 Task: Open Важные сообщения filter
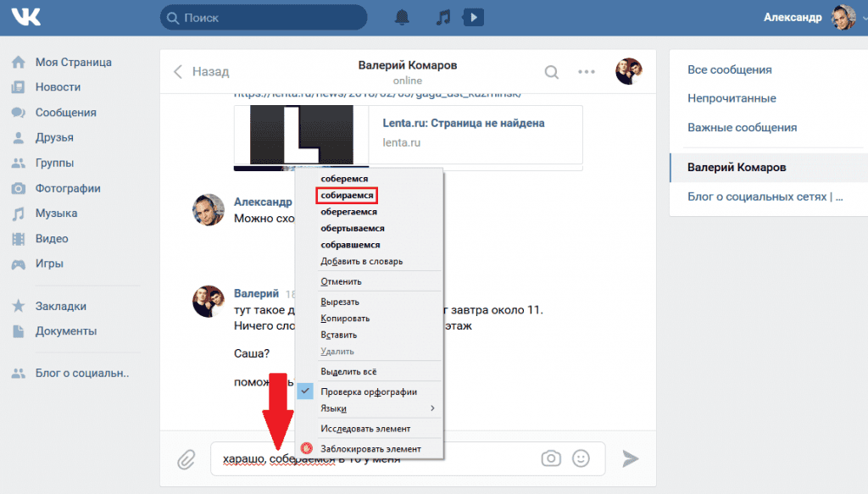(743, 128)
